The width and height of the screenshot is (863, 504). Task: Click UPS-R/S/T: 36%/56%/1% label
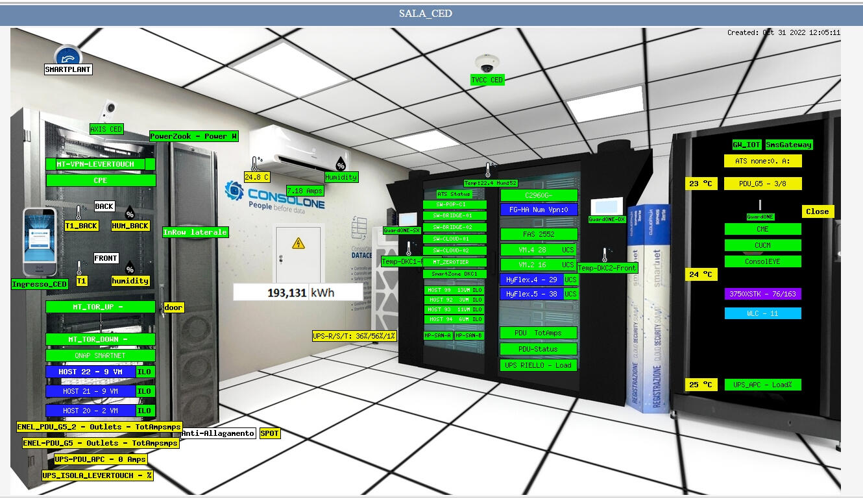(x=354, y=336)
